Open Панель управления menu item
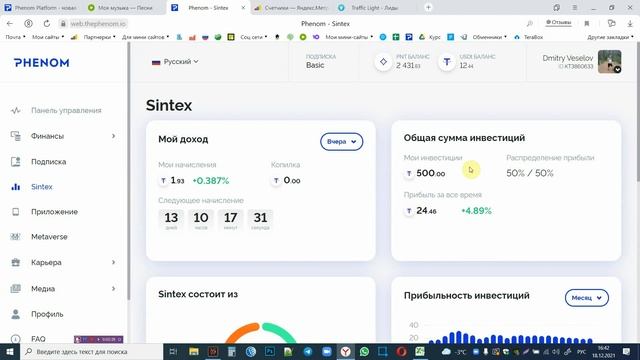 point(66,111)
